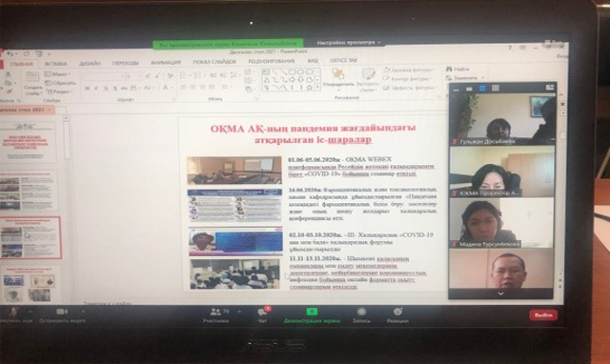Toggle bold formatting in Font group
The width and height of the screenshot is (610, 364).
(87, 89)
